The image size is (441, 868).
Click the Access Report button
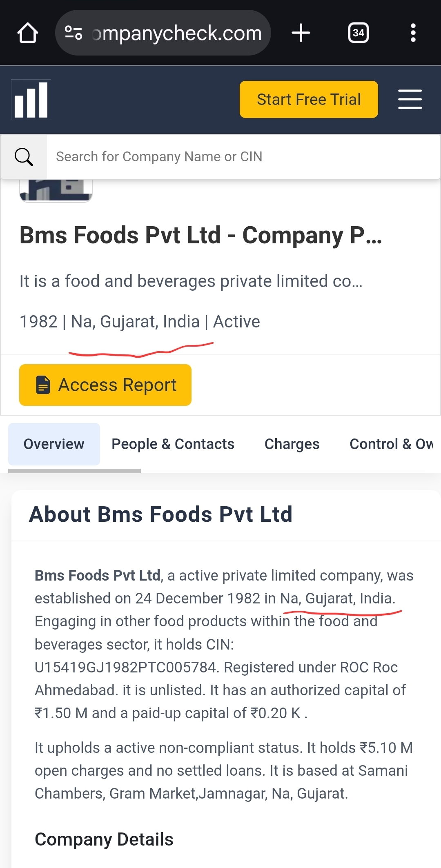pos(105,385)
